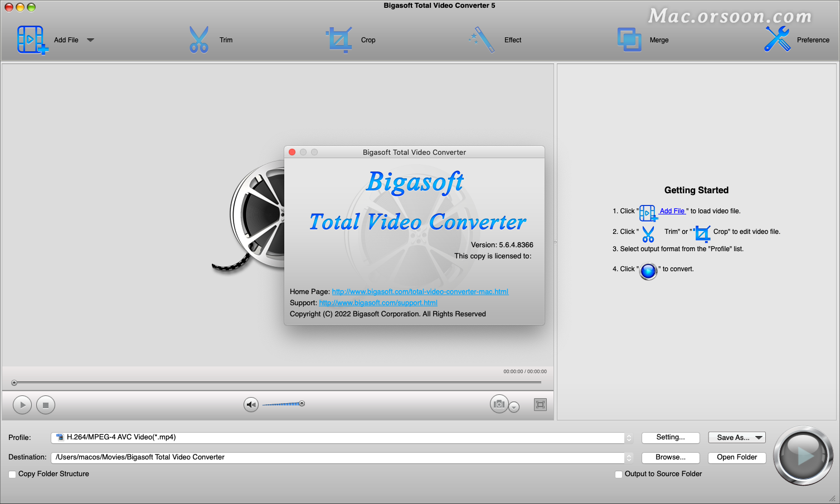Click the Destination path field
The image size is (840, 504).
tap(338, 458)
